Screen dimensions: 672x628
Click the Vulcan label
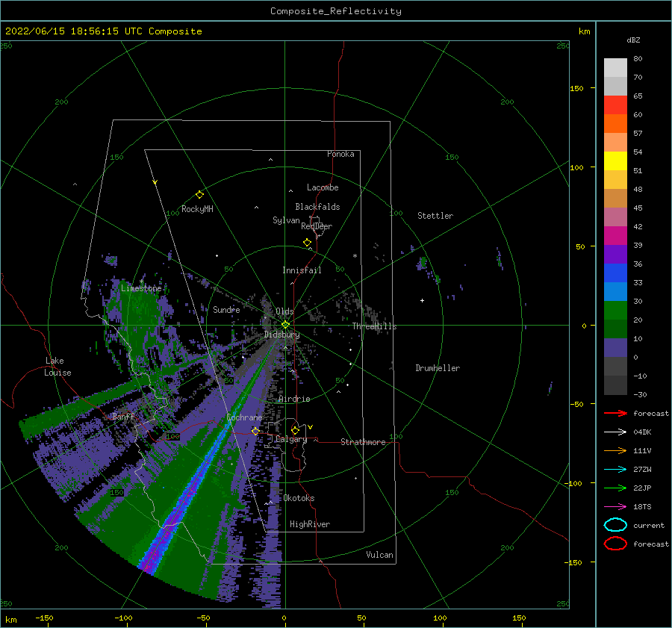(x=380, y=555)
